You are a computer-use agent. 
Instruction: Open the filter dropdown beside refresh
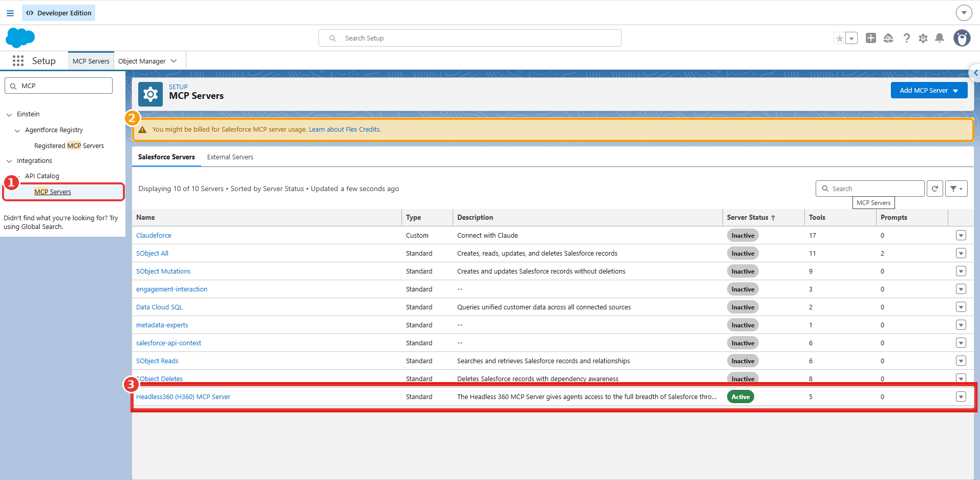click(x=956, y=189)
